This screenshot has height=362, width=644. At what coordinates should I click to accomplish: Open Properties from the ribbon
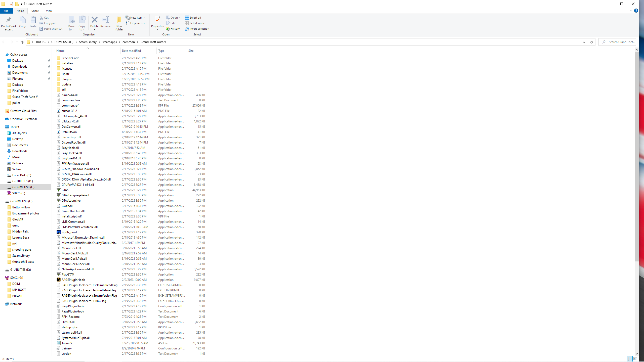coord(157,20)
